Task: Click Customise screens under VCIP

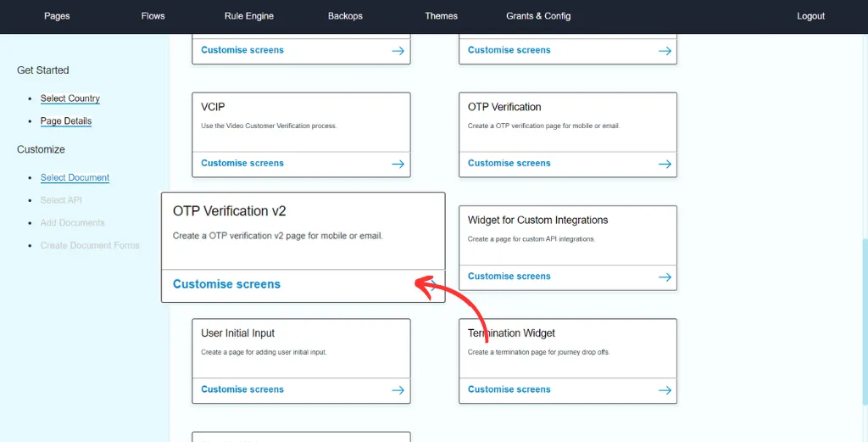Action: [x=242, y=164]
